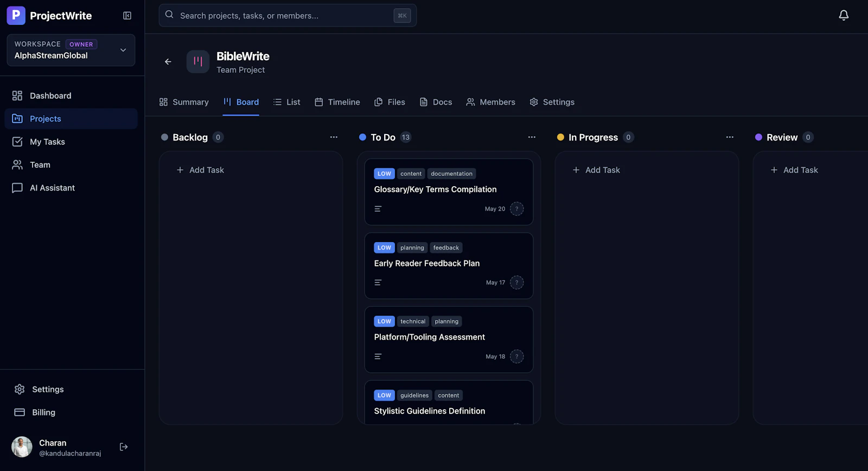This screenshot has width=868, height=471.
Task: Select the Board tab
Action: 241,102
